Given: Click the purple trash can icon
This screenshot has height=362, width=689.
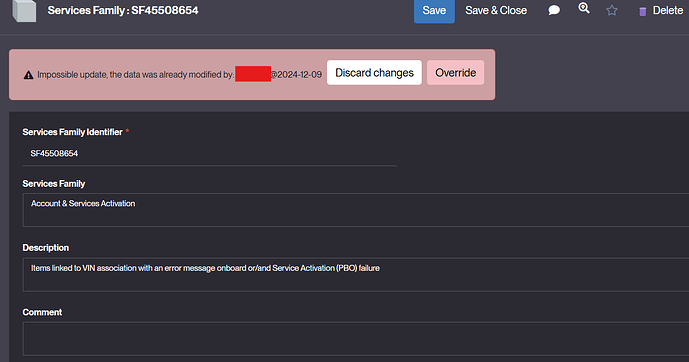Looking at the screenshot, I should click(642, 11).
